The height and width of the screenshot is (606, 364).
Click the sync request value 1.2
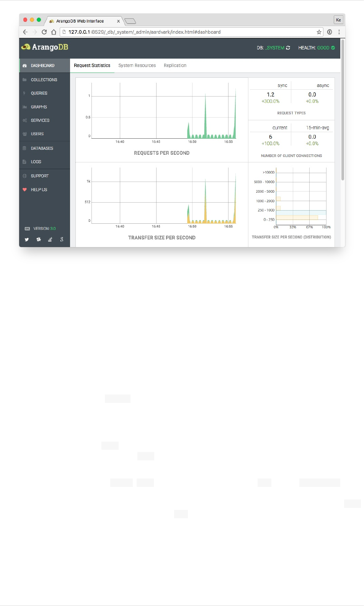click(271, 95)
